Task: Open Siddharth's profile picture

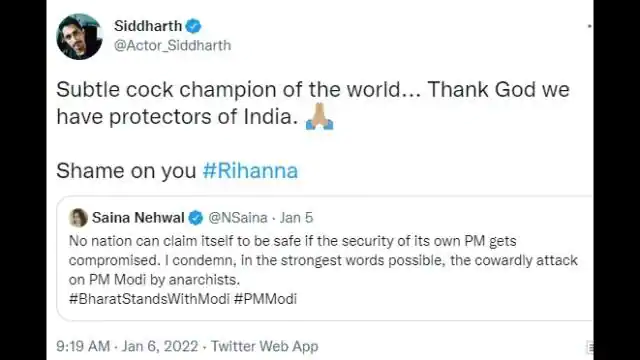Action: coord(79,37)
